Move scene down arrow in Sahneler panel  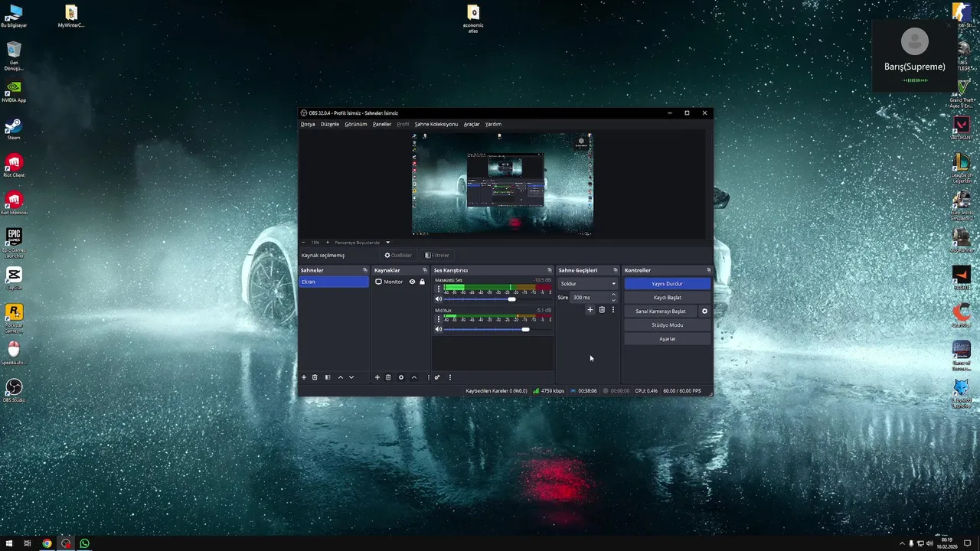(351, 377)
